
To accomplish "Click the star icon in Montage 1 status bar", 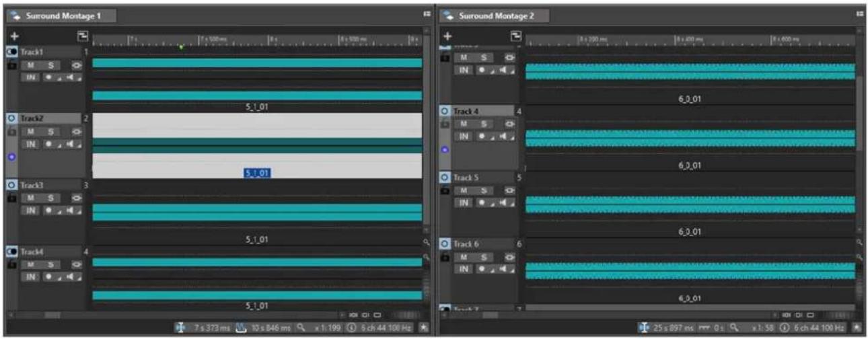I will 423,328.
